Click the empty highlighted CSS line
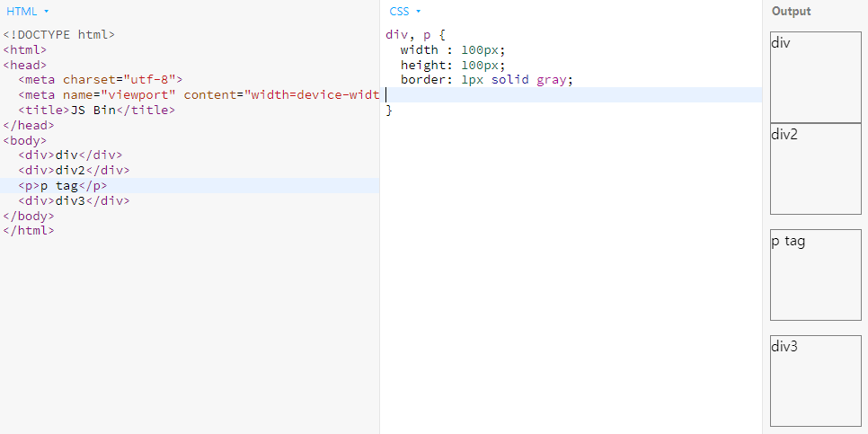The height and width of the screenshot is (434, 868). (x=571, y=94)
